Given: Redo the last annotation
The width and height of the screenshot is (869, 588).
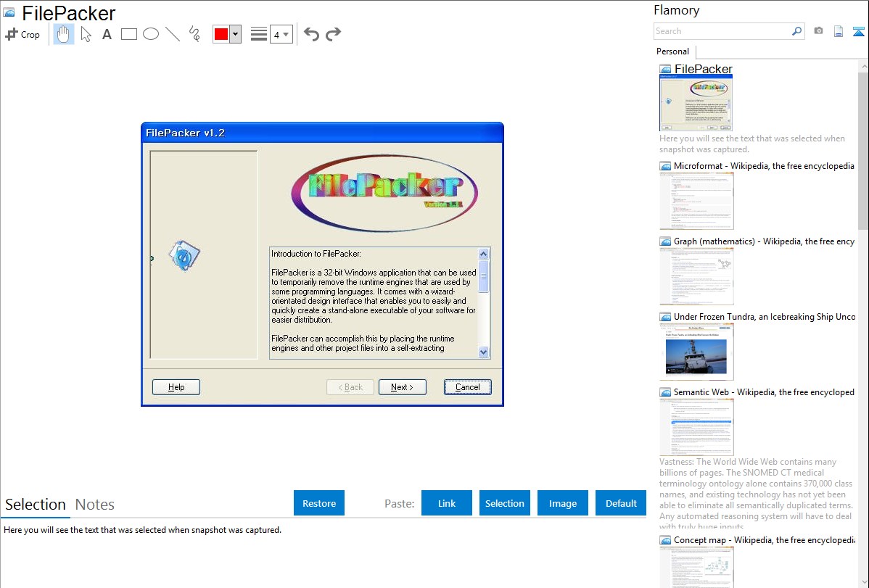Looking at the screenshot, I should pyautogui.click(x=333, y=34).
